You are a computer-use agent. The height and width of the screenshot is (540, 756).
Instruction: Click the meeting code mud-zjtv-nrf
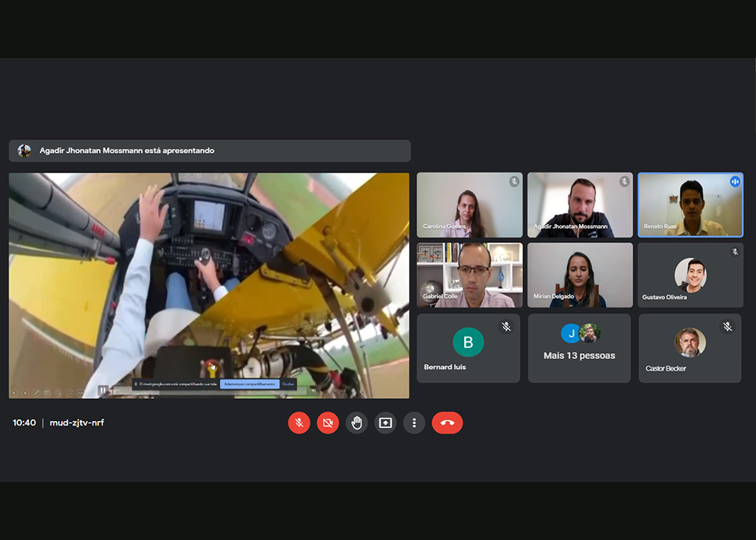(76, 423)
